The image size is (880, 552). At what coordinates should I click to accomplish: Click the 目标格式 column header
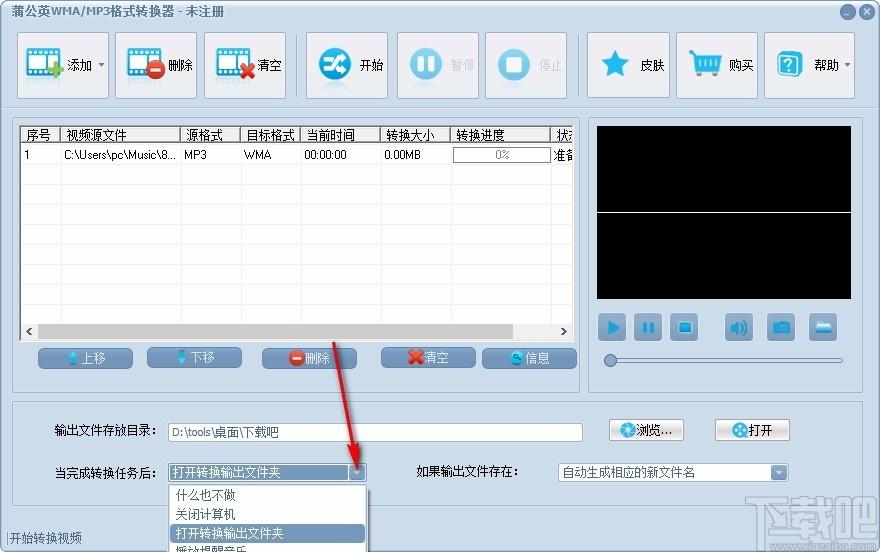tap(271, 135)
